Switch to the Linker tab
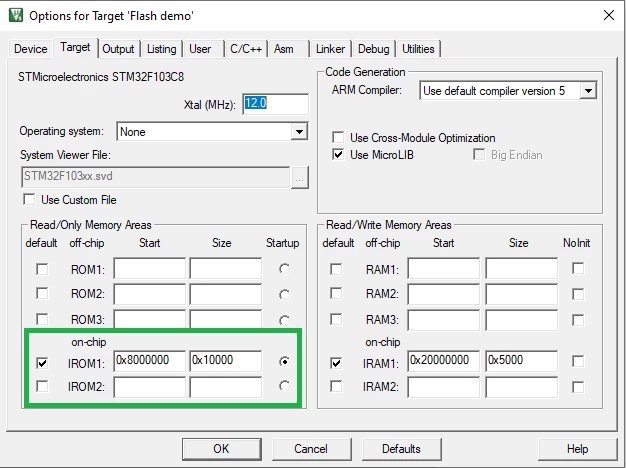626x468 pixels. 330,49
